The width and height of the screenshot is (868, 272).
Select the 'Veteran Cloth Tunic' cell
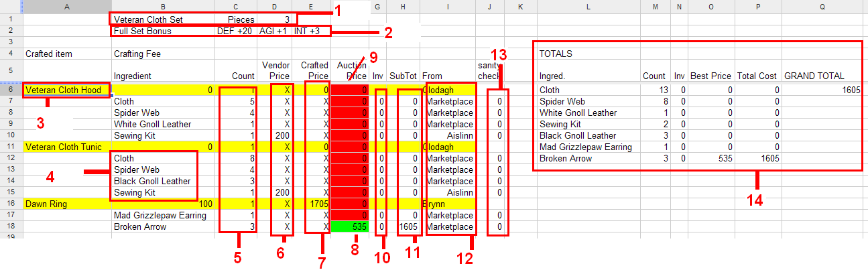(x=67, y=147)
